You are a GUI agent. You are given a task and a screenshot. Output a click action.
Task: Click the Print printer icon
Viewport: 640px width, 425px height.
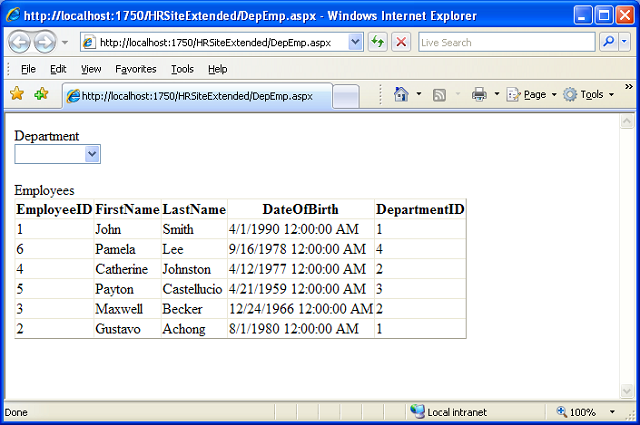point(479,94)
